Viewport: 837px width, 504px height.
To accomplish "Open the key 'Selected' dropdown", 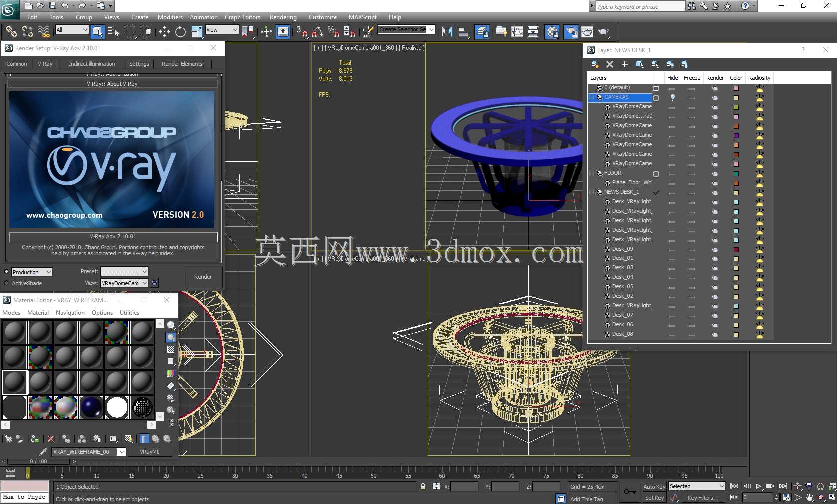I will pos(697,486).
